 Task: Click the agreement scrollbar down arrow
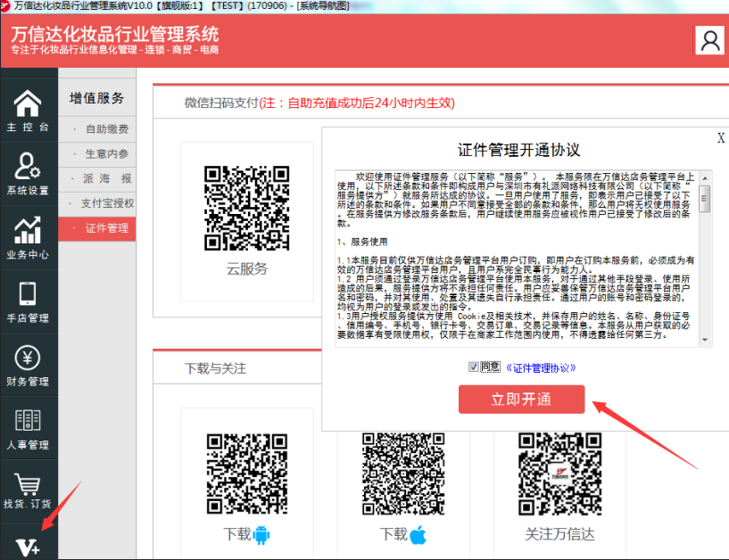(x=705, y=340)
